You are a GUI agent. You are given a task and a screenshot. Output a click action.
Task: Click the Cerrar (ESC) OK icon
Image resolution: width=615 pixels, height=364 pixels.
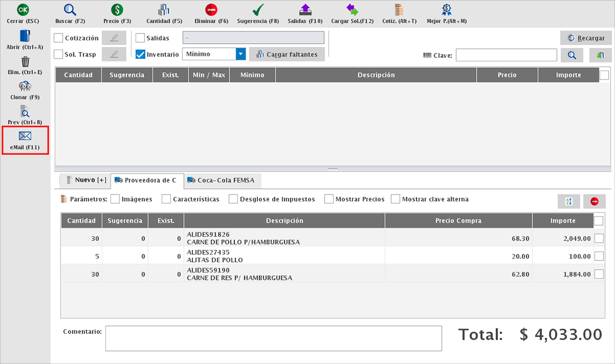(x=23, y=10)
